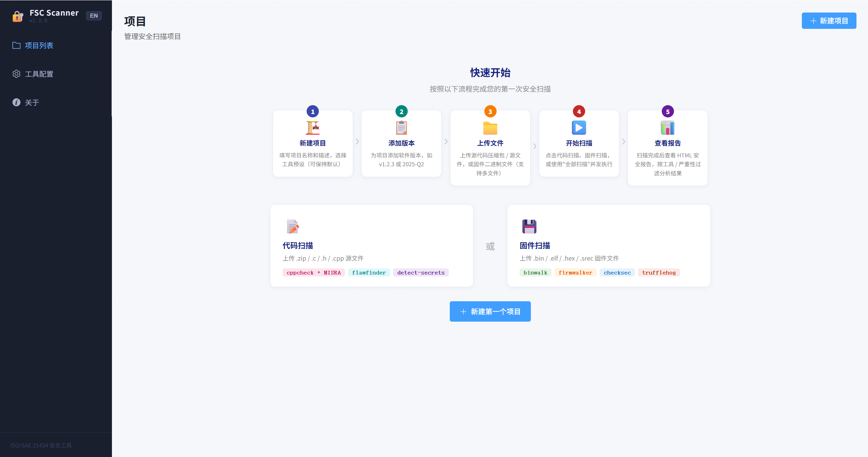Image resolution: width=868 pixels, height=457 pixels.
Task: Click the trufflehog tag
Action: click(659, 272)
